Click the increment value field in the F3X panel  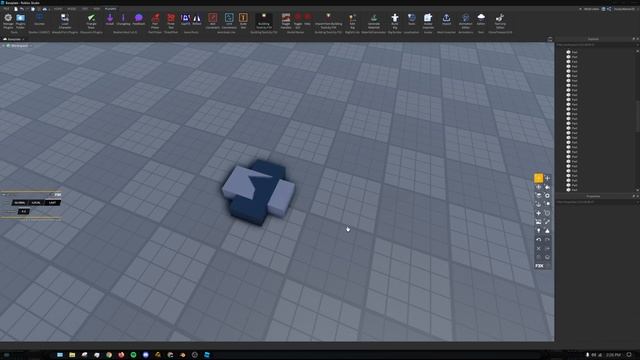coord(24,211)
